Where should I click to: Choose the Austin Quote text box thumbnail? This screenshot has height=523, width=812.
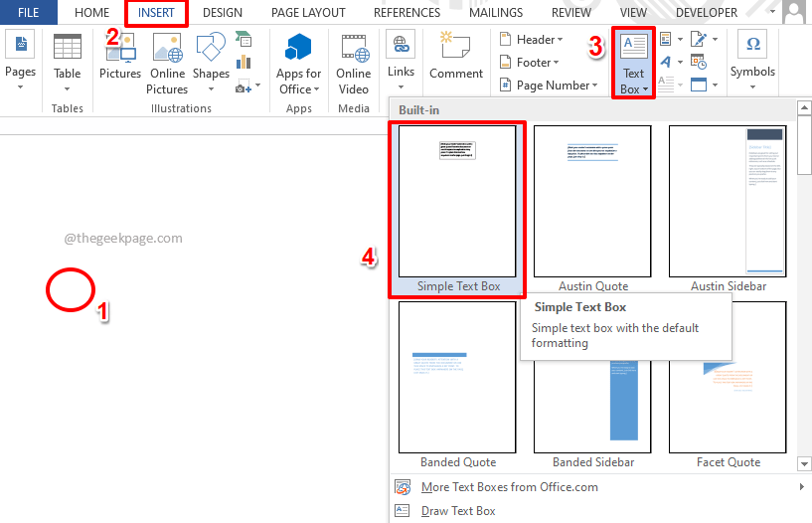point(592,203)
